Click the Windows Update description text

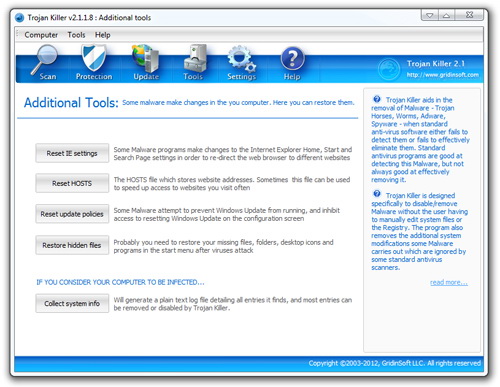point(227,214)
